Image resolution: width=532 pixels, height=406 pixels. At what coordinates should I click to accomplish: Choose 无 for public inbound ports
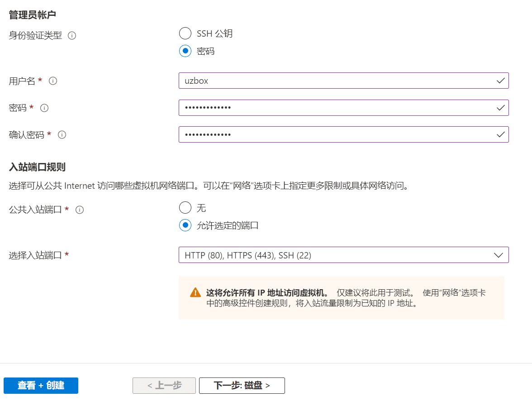point(185,207)
